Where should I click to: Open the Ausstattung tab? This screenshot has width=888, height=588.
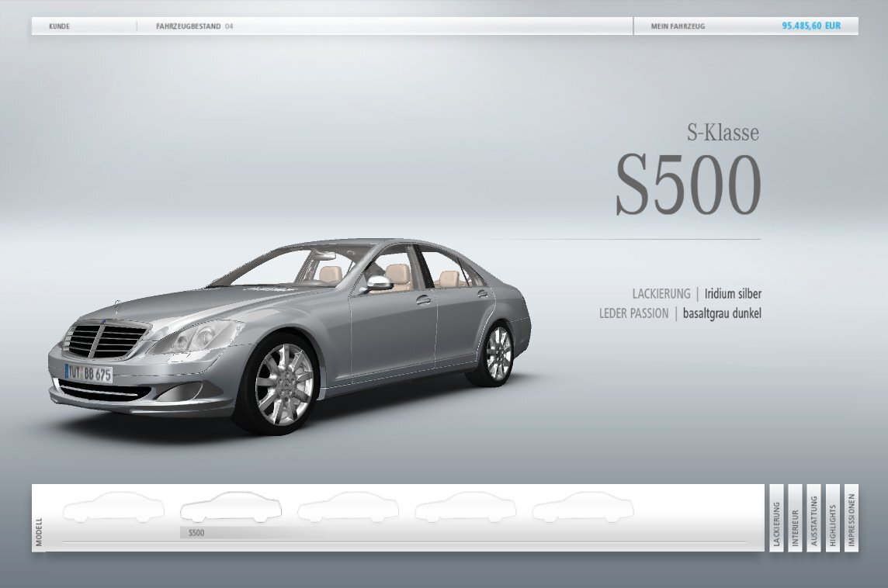coord(813,517)
